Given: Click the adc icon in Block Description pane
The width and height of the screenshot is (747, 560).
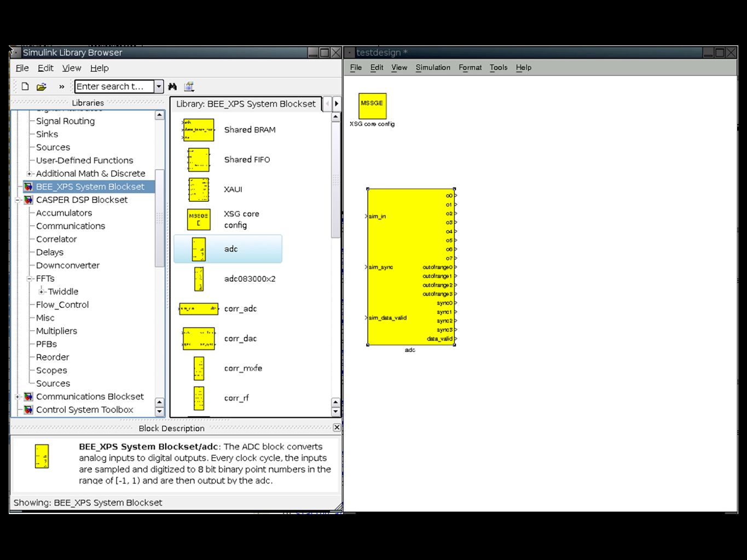Looking at the screenshot, I should point(42,456).
